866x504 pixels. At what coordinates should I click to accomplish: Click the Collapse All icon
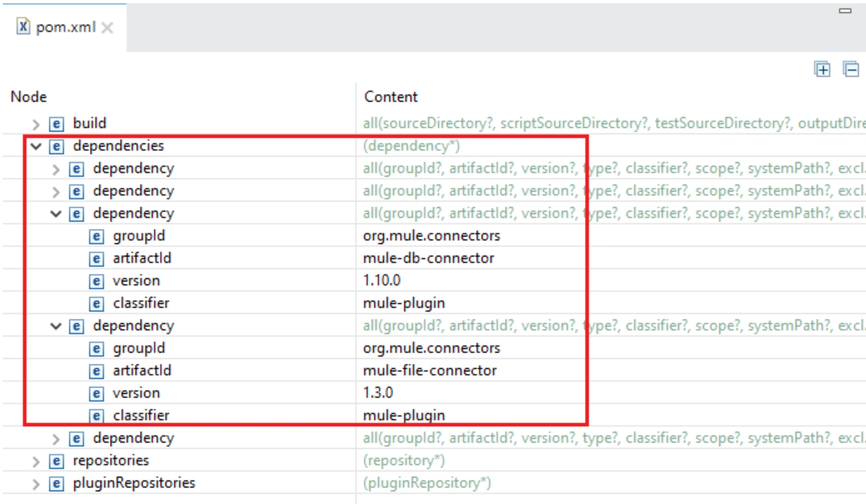851,69
